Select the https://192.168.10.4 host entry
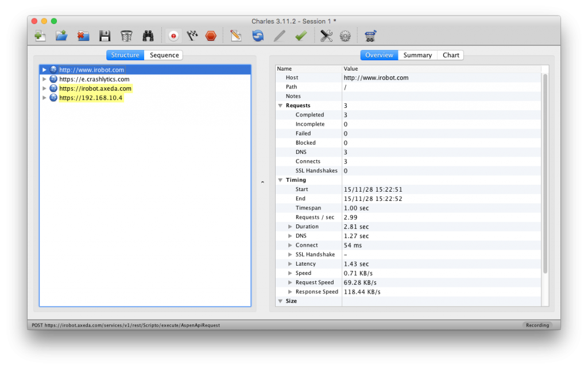This screenshot has height=369, width=588. [91, 98]
